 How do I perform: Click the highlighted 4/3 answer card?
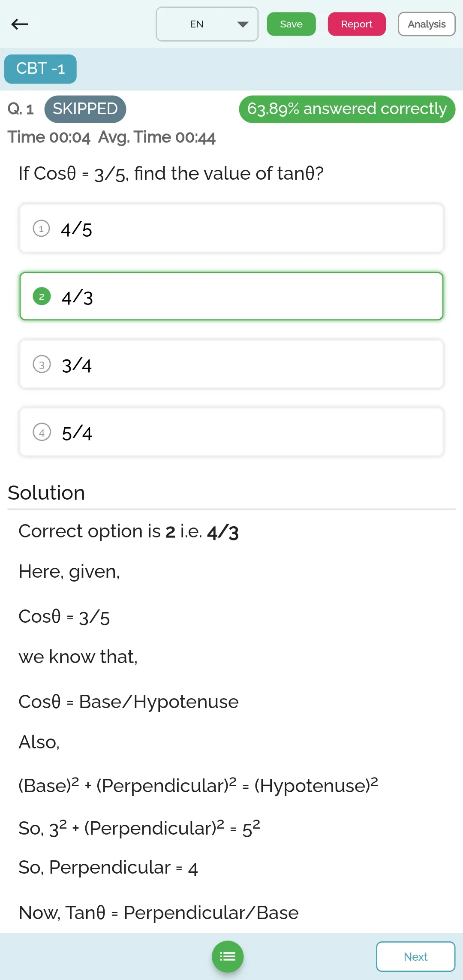[231, 296]
